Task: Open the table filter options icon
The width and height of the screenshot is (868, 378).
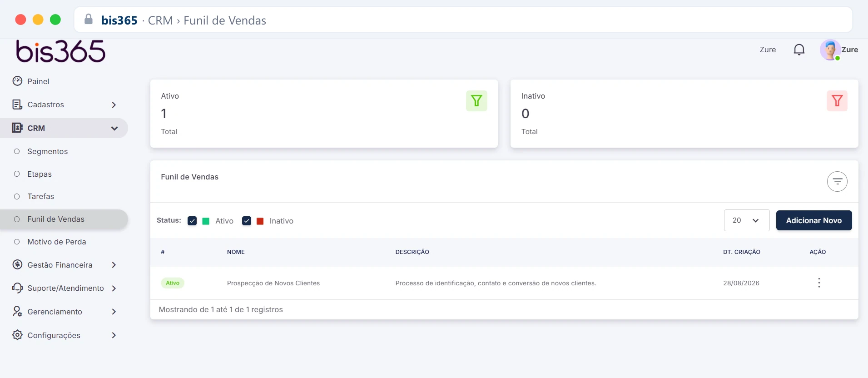Action: (x=837, y=182)
